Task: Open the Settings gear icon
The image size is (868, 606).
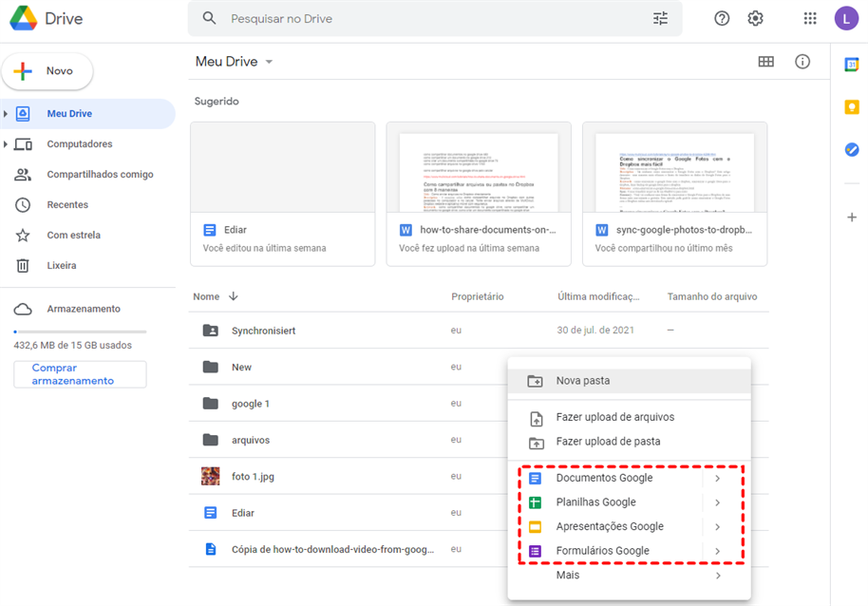Action: point(755,18)
